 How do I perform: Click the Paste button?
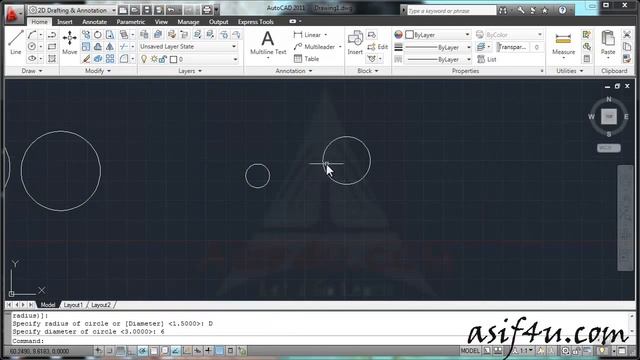click(608, 42)
